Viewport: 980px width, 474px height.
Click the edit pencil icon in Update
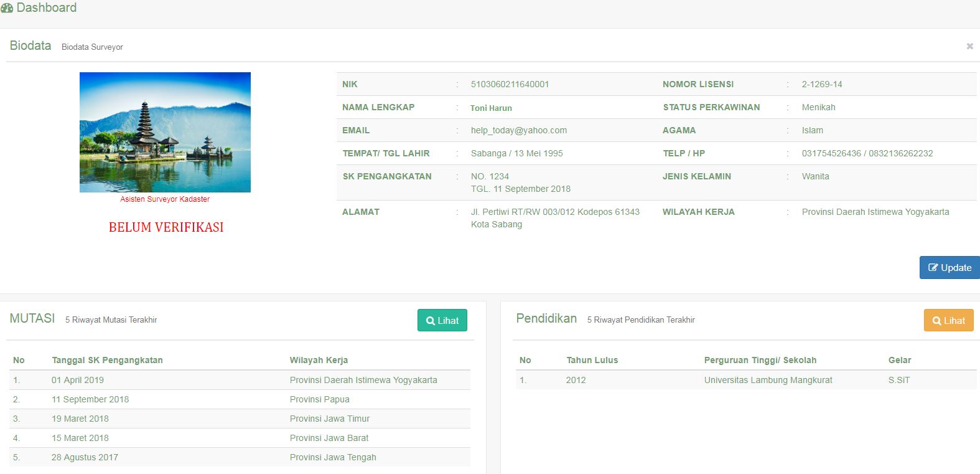click(933, 268)
